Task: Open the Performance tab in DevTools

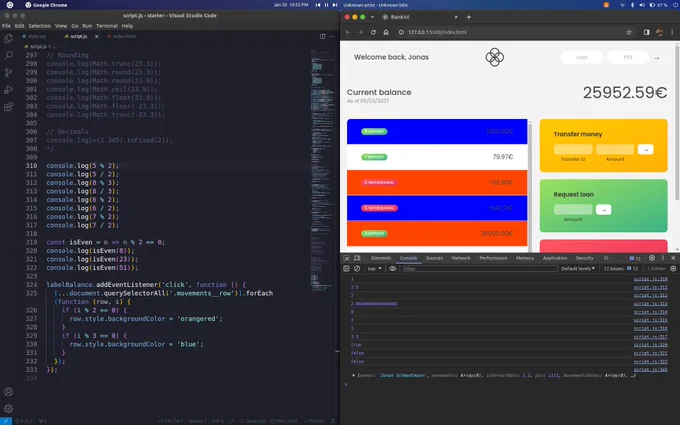Action: 493,258
